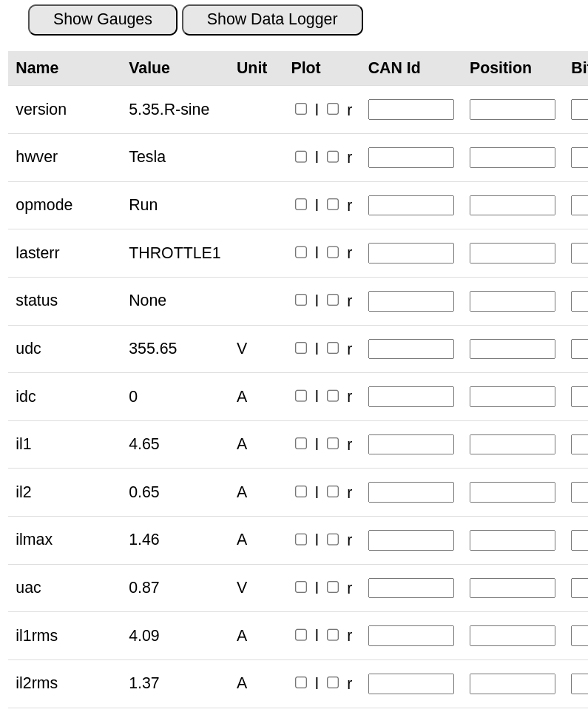Enable right plot checkbox for udc
The width and height of the screenshot is (588, 715).
333,348
